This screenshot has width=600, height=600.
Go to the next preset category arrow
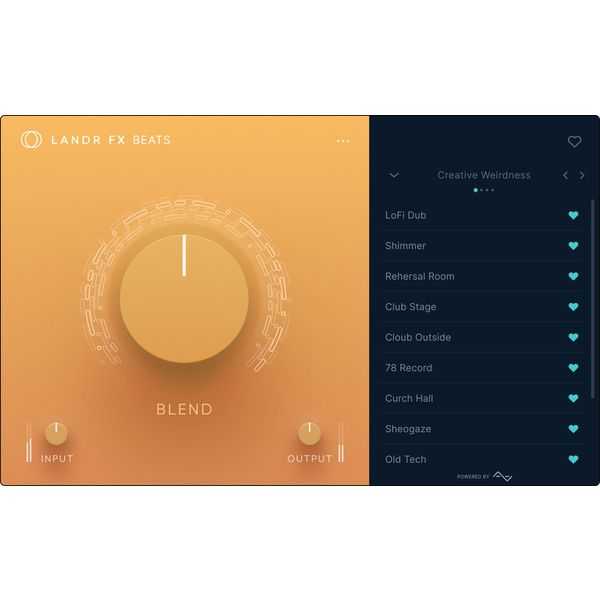582,175
